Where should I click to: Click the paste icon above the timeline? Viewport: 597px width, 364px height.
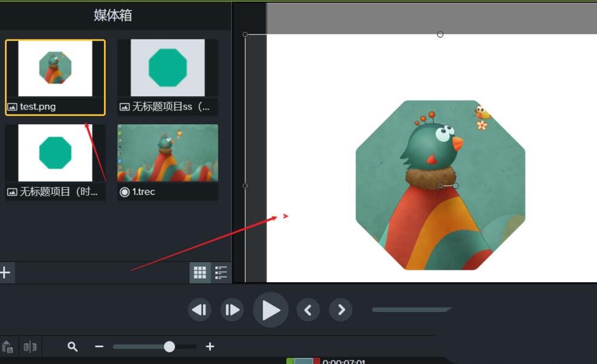7,346
